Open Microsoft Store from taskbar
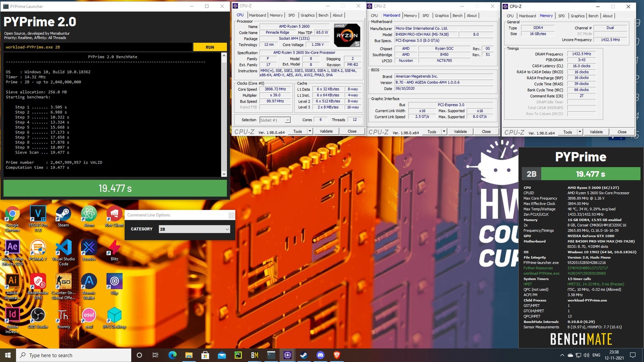 [205, 355]
